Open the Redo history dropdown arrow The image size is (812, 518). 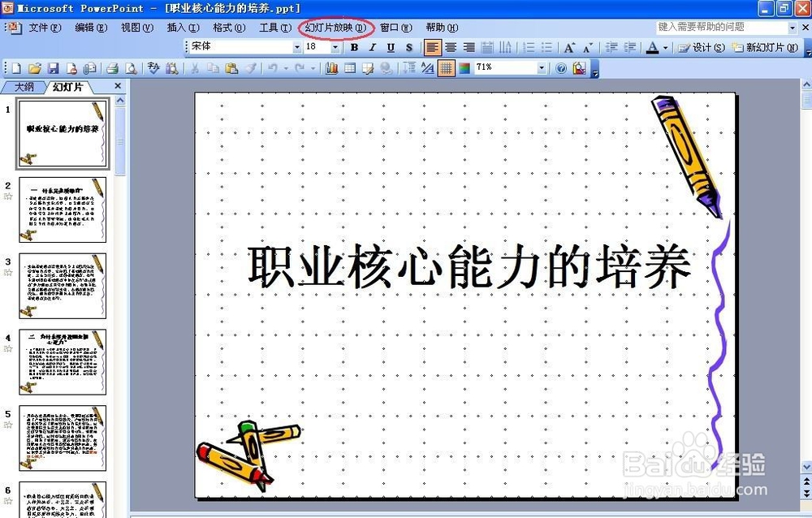[313, 68]
